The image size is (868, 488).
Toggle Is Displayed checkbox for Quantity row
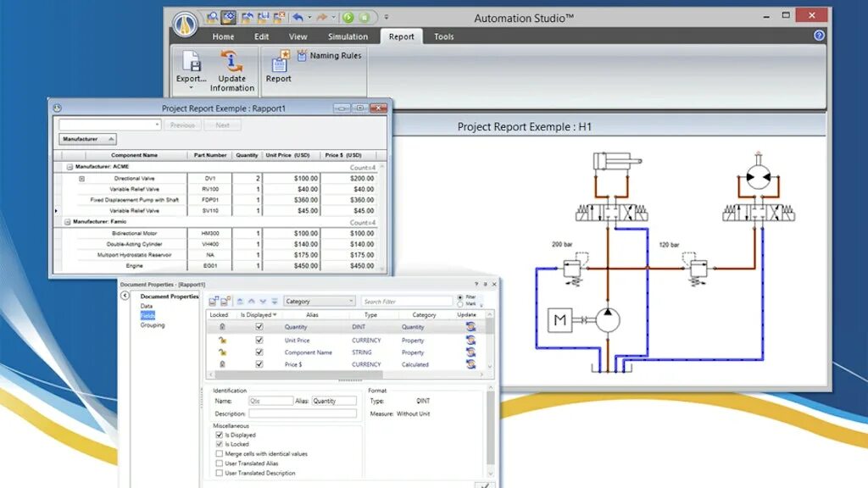click(x=259, y=327)
